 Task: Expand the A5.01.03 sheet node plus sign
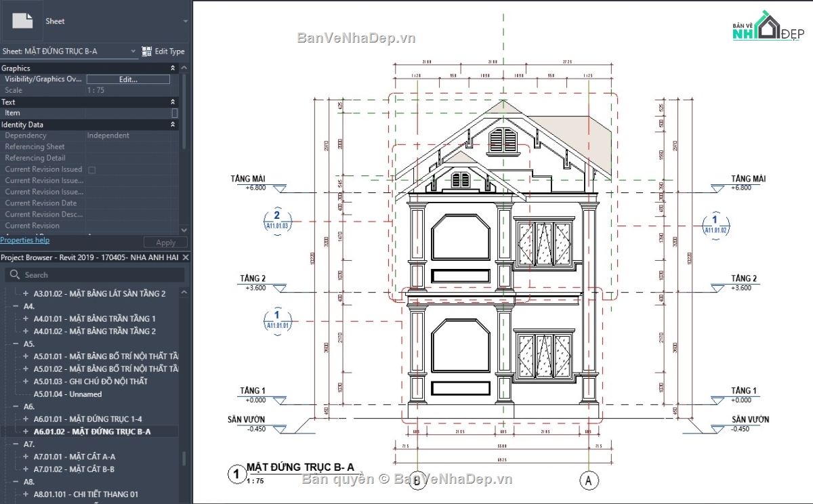pos(26,381)
